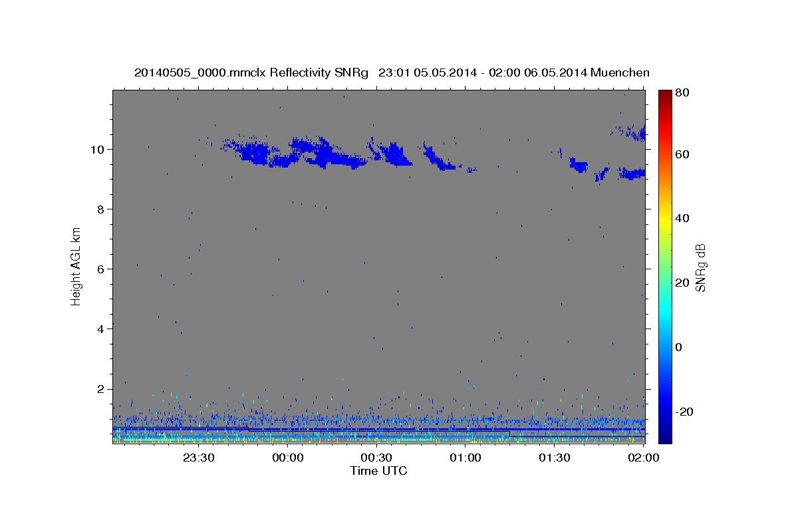Click the 02:00 time tick label
The image size is (798, 532).
coord(643,458)
